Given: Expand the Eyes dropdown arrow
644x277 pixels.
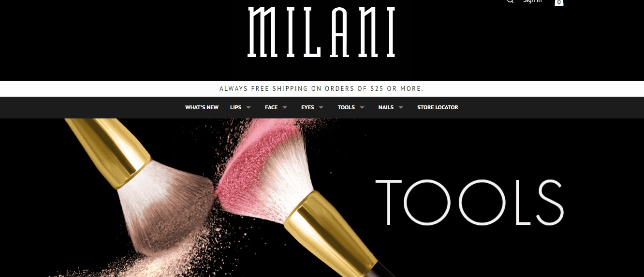Looking at the screenshot, I should pos(321,108).
